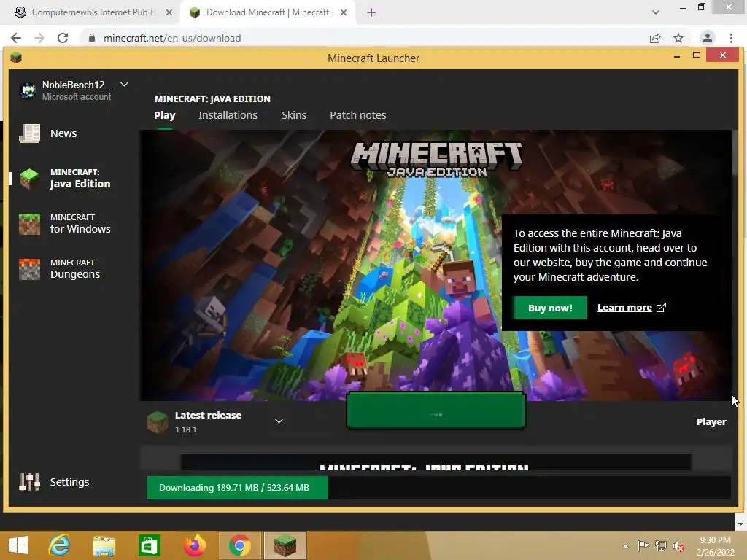Go forward in Chrome browser
The image size is (747, 560).
[39, 38]
